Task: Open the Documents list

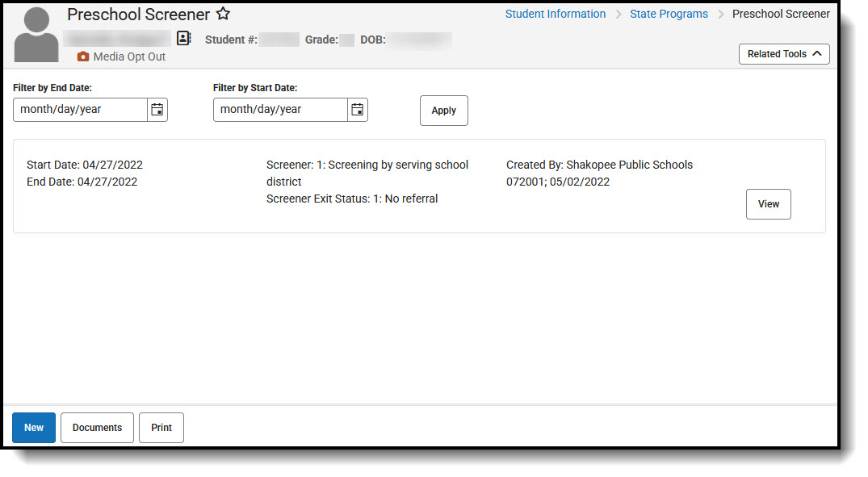Action: tap(97, 427)
